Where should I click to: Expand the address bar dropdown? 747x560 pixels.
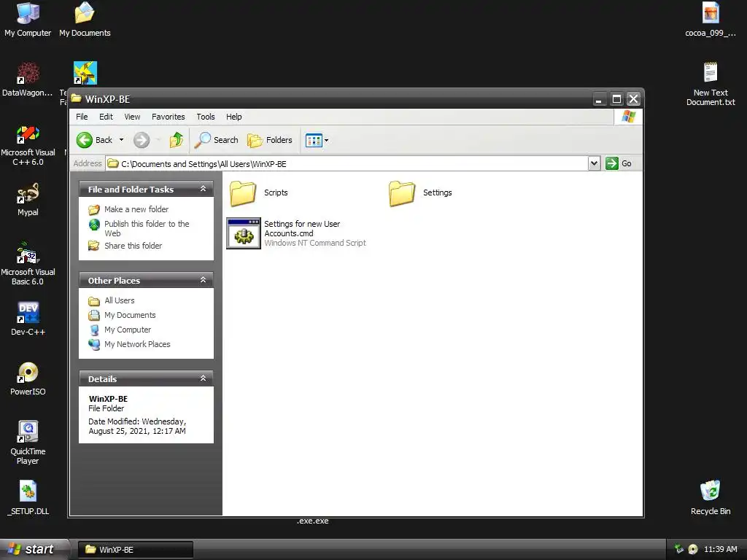[594, 163]
